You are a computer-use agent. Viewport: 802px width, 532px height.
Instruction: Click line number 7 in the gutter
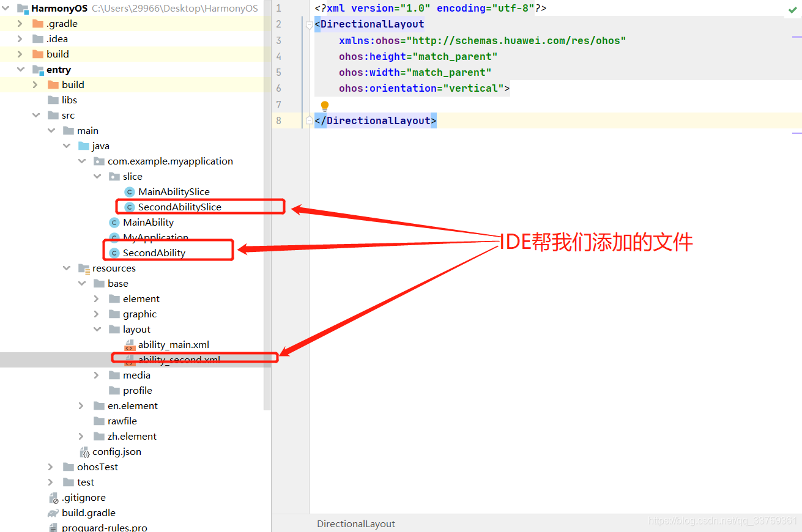point(279,105)
